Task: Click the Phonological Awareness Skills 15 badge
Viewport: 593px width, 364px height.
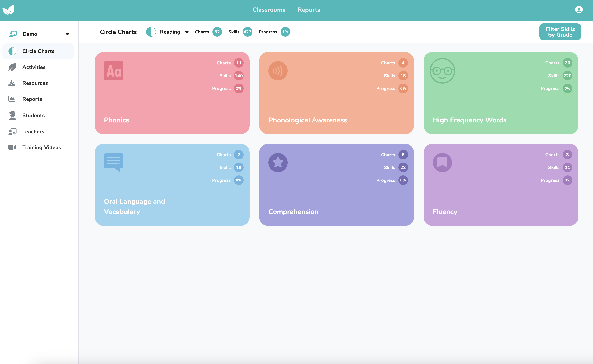Action: [x=403, y=76]
